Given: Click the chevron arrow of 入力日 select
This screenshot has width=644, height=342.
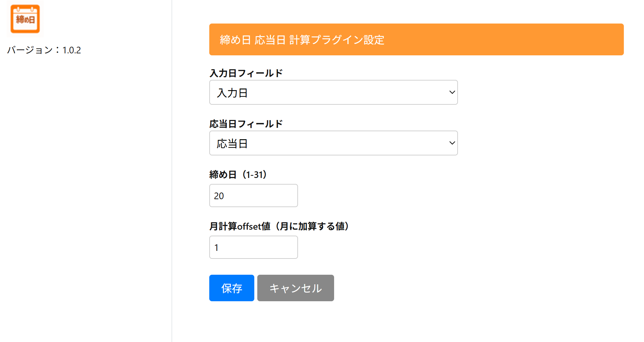Looking at the screenshot, I should [x=452, y=92].
